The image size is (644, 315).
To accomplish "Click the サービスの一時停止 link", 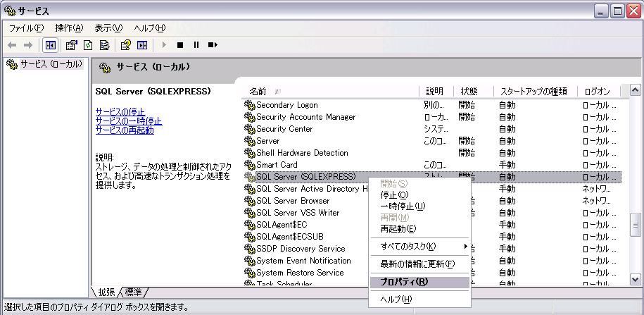I will (129, 121).
